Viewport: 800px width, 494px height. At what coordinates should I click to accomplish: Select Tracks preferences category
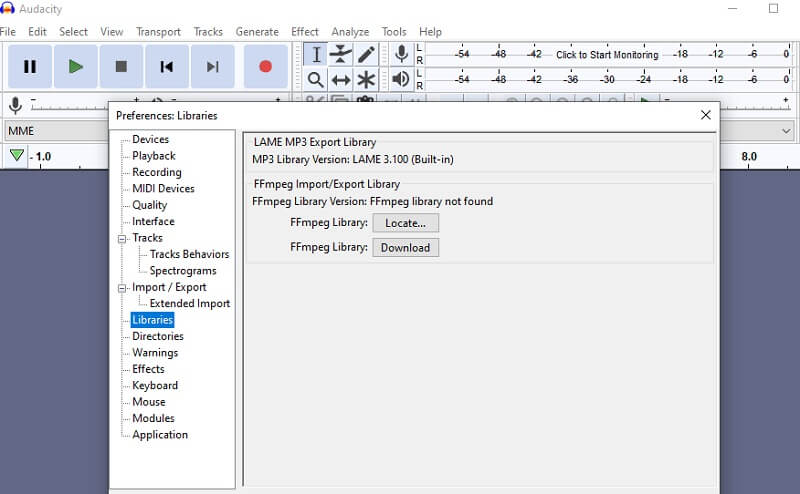(147, 238)
